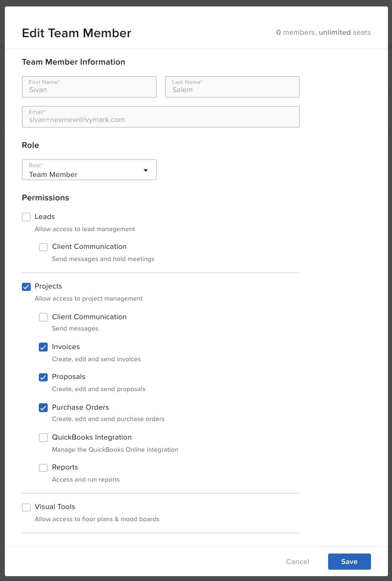392x581 pixels.
Task: Save the team member changes
Action: [350, 562]
